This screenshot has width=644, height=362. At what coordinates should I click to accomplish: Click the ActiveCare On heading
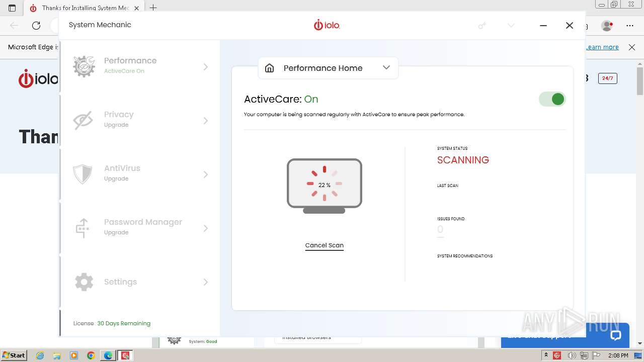point(281,99)
